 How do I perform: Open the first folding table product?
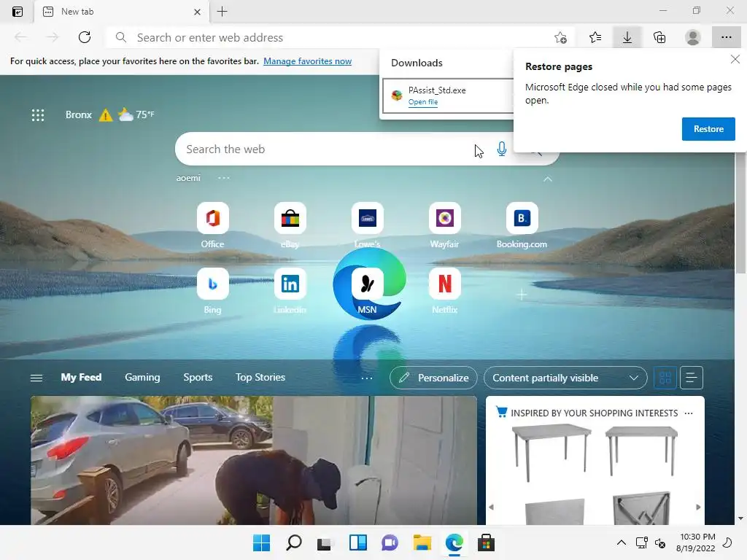(551, 452)
